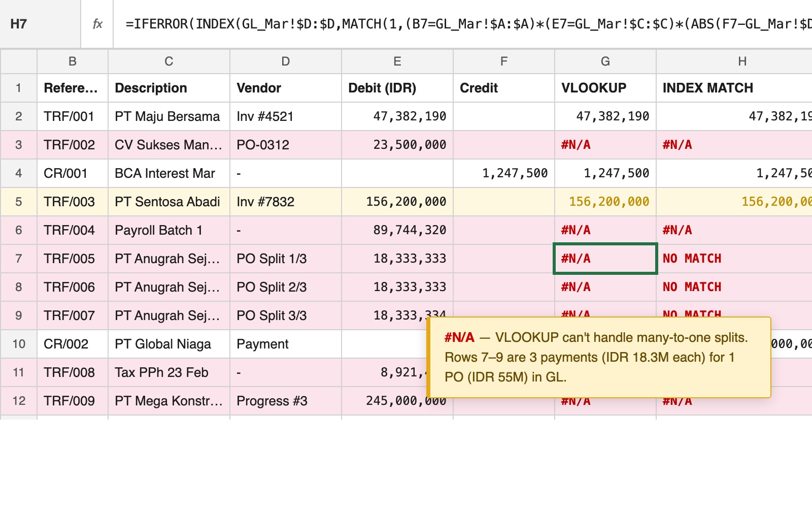This screenshot has height=508, width=812.
Task: Click the 245,000,000 debit cell
Action: point(397,401)
